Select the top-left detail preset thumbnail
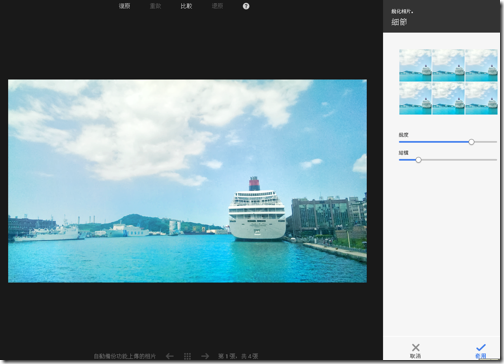 (x=415, y=65)
